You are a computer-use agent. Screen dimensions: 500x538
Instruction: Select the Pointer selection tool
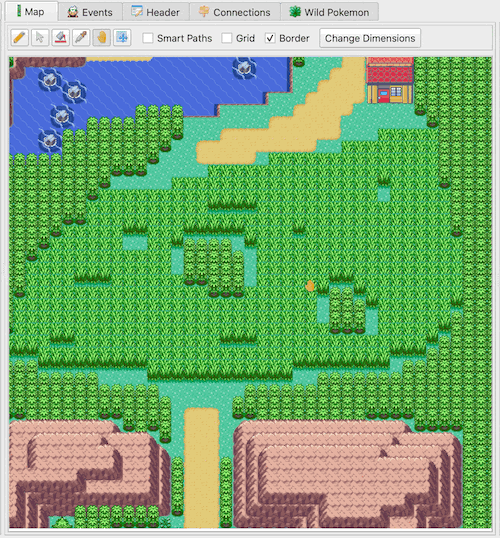tap(40, 38)
